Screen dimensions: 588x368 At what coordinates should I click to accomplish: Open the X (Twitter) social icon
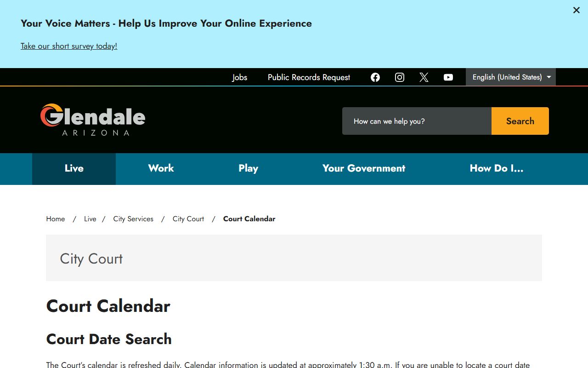[424, 77]
